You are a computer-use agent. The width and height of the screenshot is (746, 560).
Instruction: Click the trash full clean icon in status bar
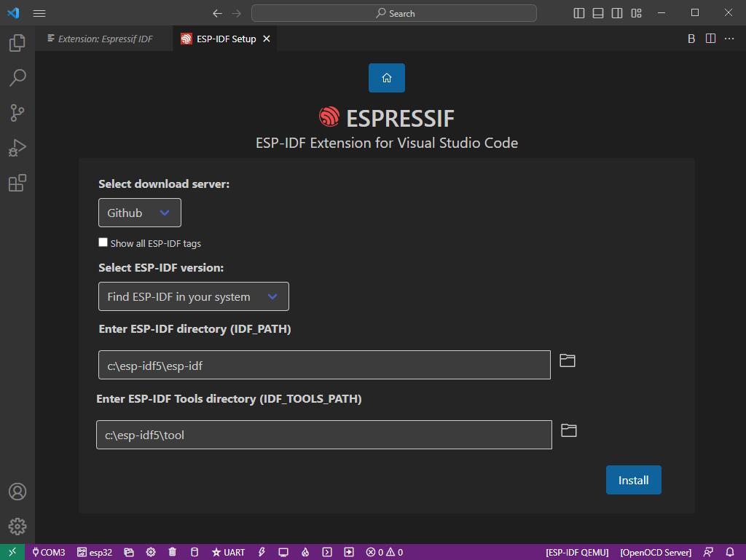173,552
